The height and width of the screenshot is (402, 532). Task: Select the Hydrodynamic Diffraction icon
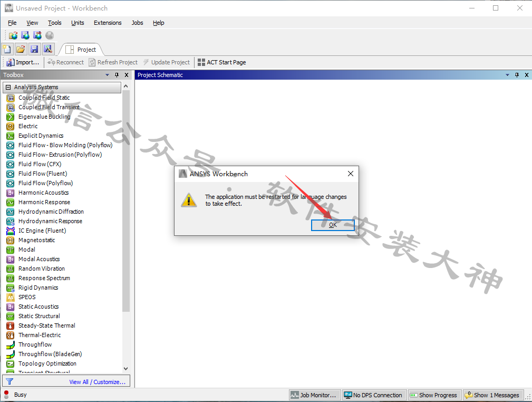point(11,212)
